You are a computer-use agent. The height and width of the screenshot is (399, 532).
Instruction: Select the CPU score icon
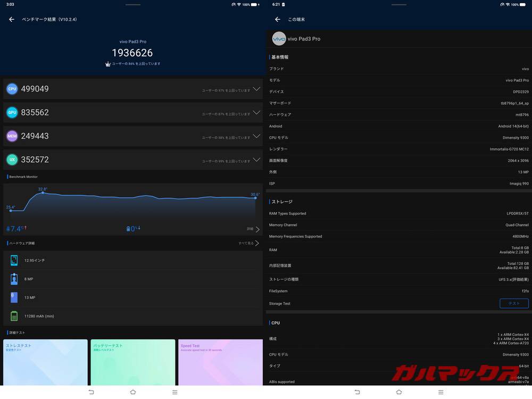tap(12, 88)
